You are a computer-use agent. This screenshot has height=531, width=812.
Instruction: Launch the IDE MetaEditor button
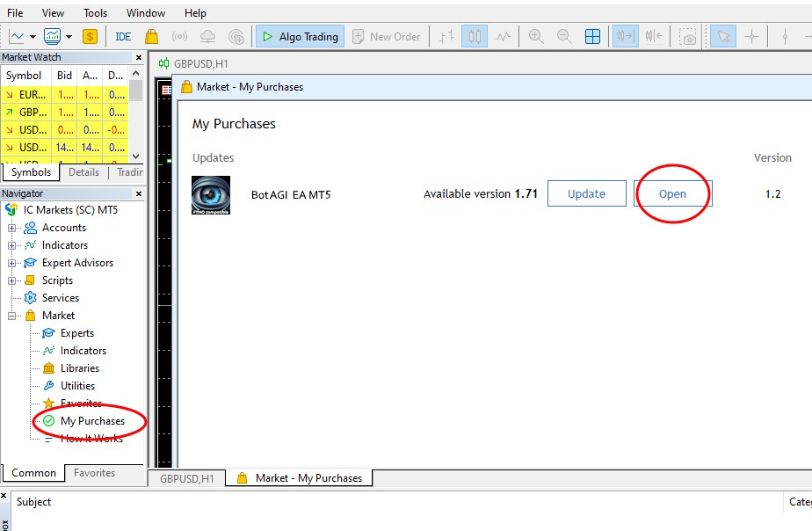123,37
